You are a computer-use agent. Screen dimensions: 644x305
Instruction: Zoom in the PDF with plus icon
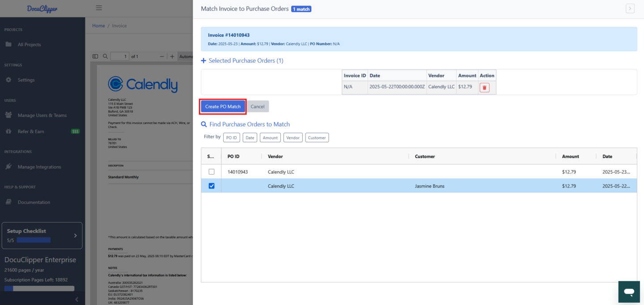click(172, 56)
